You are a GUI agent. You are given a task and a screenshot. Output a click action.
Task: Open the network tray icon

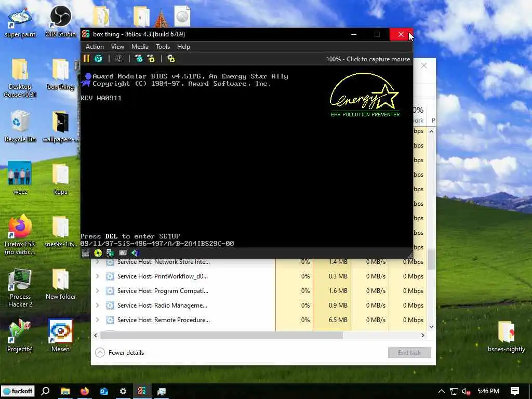(x=454, y=391)
